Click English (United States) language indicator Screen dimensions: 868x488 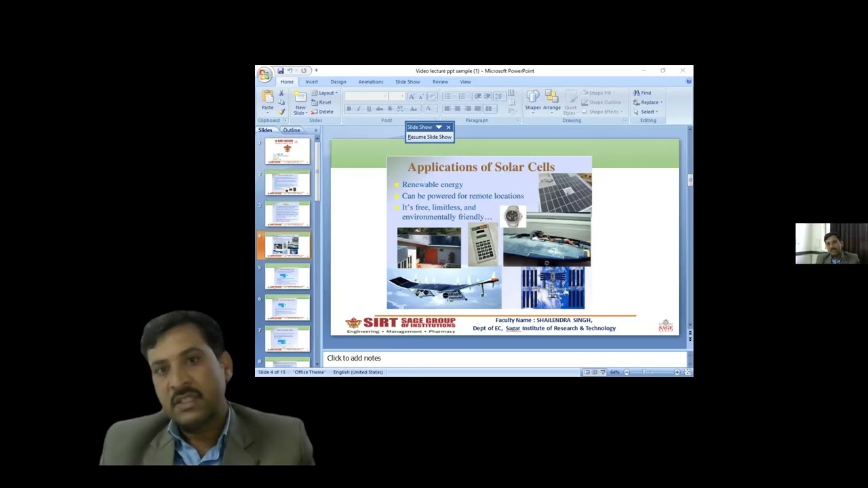point(358,372)
